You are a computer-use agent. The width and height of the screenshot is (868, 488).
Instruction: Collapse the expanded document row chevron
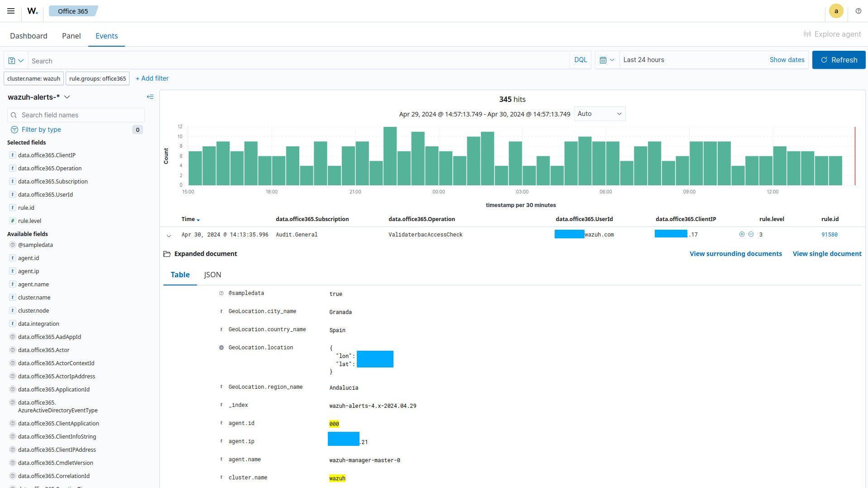pyautogui.click(x=169, y=236)
